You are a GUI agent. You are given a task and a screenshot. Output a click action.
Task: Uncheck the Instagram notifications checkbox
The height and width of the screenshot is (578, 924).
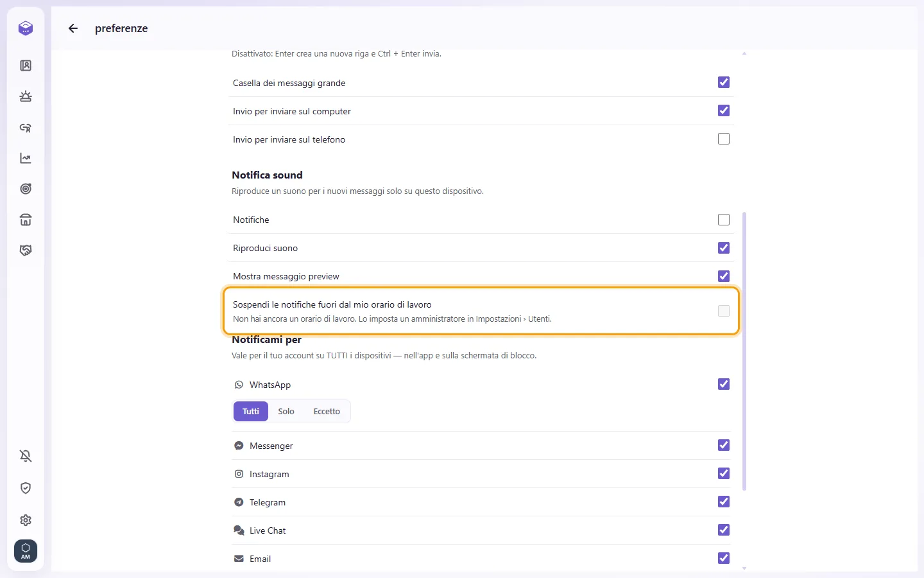coord(724,473)
